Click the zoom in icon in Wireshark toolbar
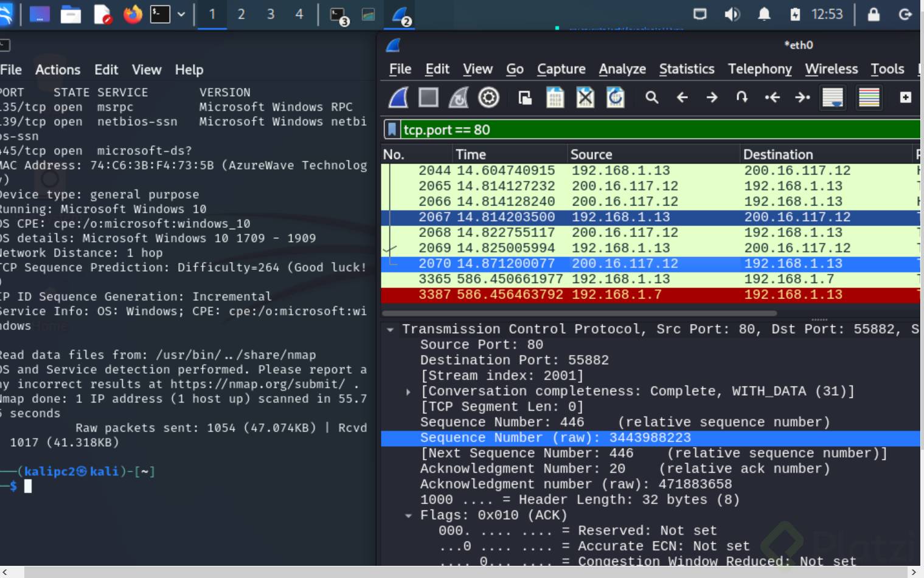This screenshot has height=578, width=924. pyautogui.click(x=905, y=97)
